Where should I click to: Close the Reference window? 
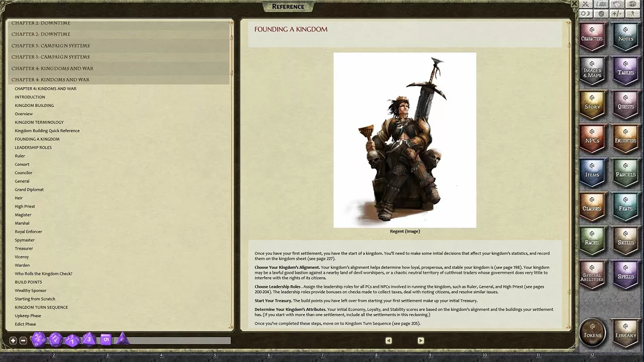tap(574, 4)
